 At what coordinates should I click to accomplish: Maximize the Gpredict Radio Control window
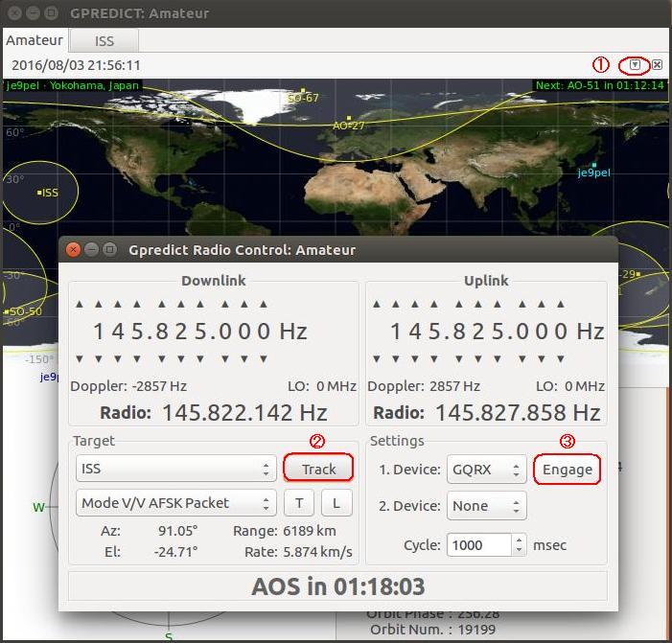pyautogui.click(x=109, y=249)
